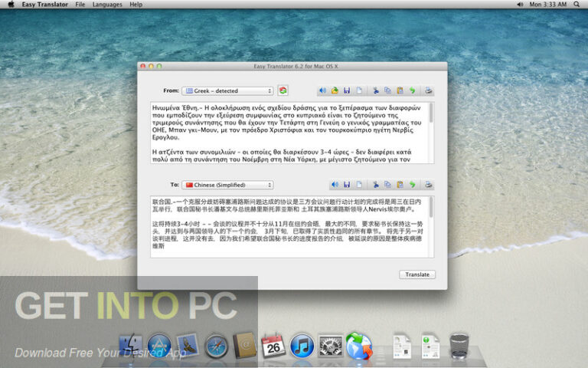The height and width of the screenshot is (368, 588).
Task: Undo in the translation toolbar with the green arrow
Action: click(412, 184)
